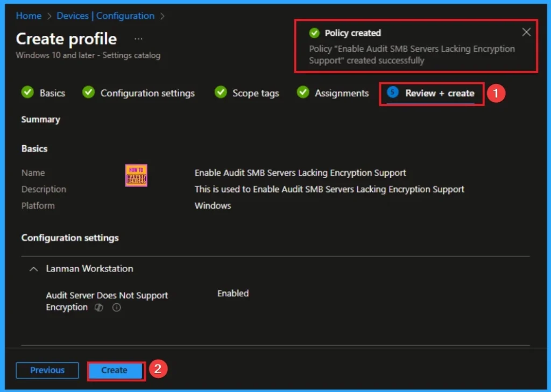Switch to the Configuration settings tab
The width and height of the screenshot is (551, 392).
(x=147, y=93)
